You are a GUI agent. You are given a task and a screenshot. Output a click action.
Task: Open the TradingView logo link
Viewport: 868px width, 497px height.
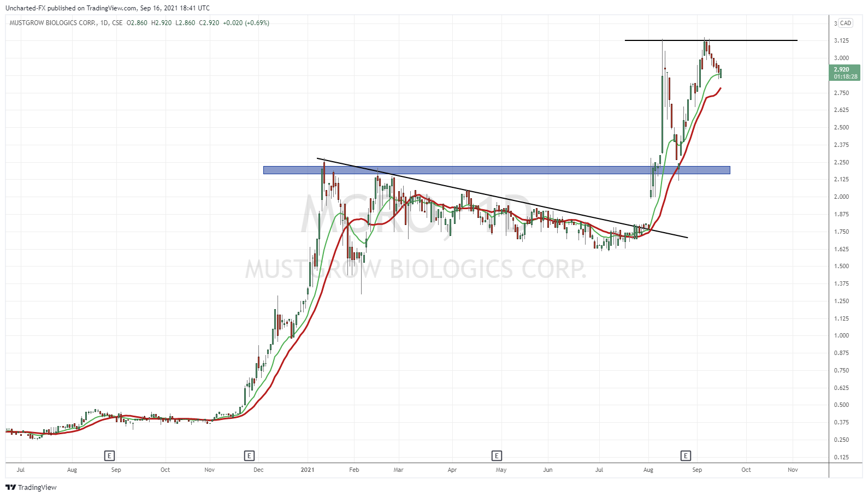click(31, 487)
